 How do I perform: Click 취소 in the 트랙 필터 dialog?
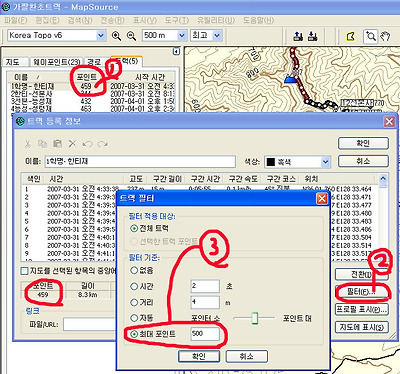point(247,356)
